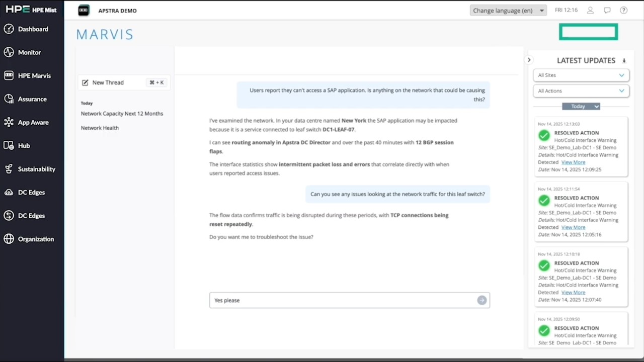
Task: Open the Assurance section
Action: [25, 99]
